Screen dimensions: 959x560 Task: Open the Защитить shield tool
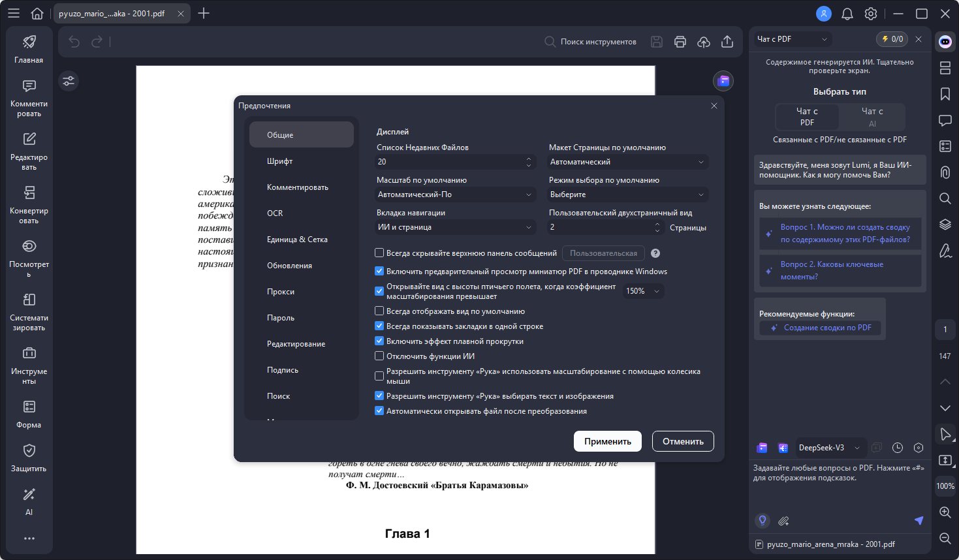pyautogui.click(x=29, y=458)
